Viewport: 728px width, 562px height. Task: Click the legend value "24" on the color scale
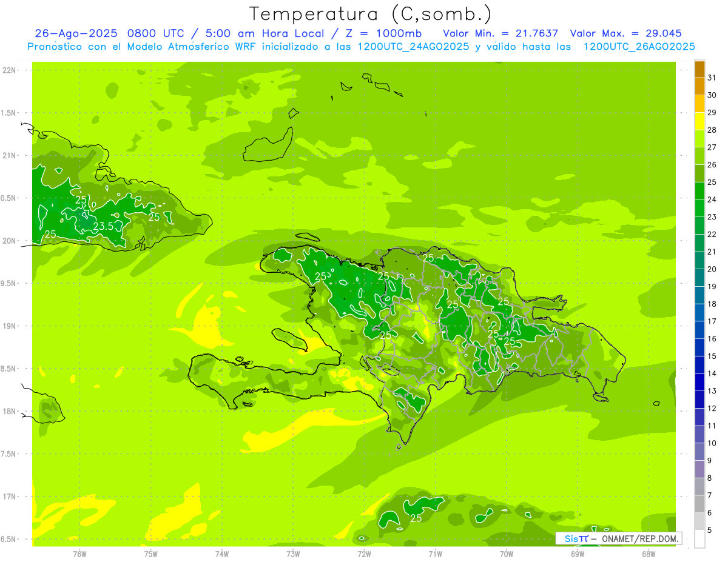pos(712,199)
